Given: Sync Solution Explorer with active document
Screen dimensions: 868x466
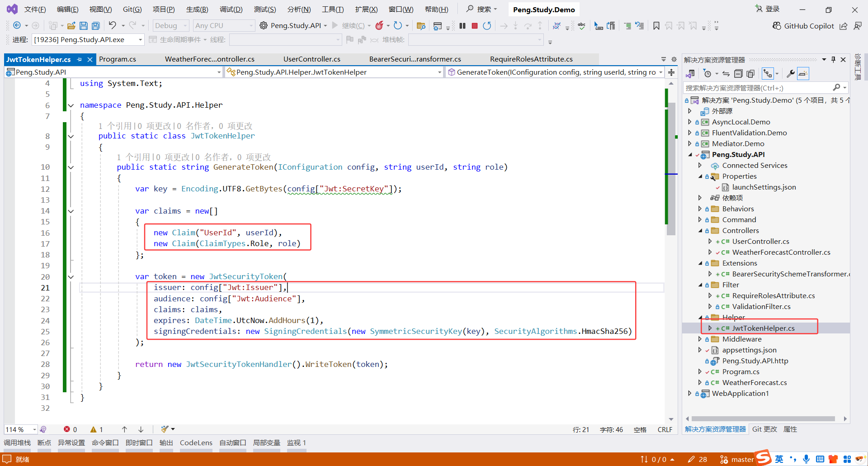Looking at the screenshot, I should (x=726, y=74).
